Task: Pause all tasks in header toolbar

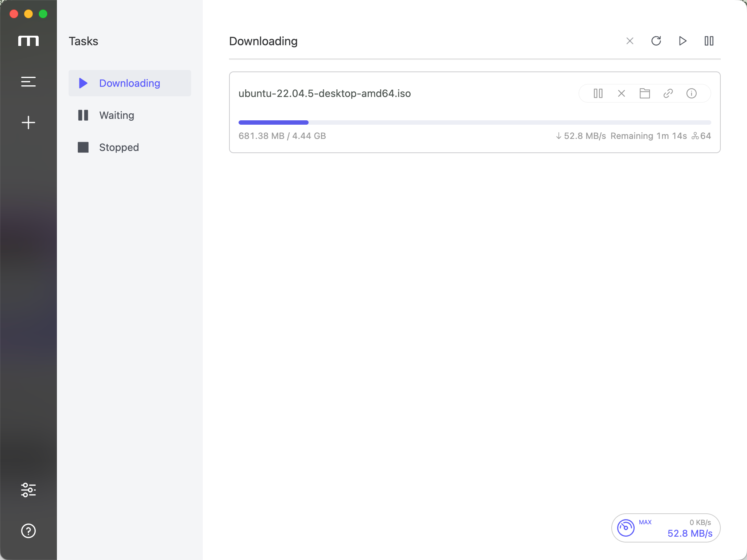Action: [709, 41]
